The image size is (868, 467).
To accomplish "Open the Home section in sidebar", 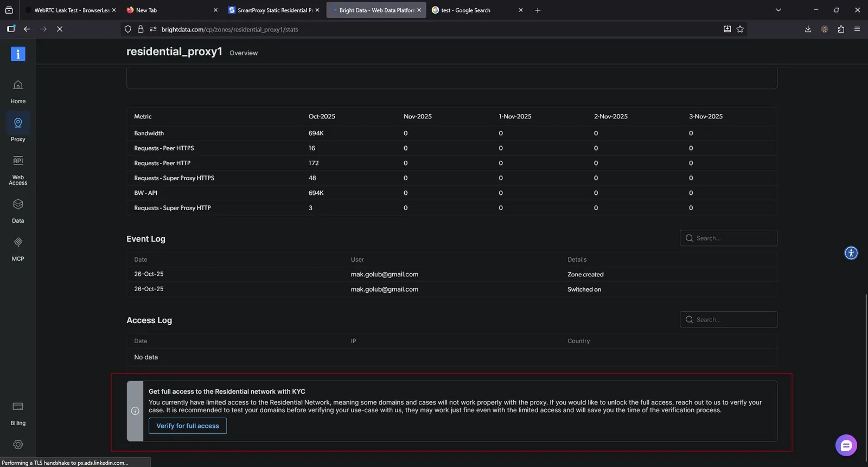I will point(18,92).
